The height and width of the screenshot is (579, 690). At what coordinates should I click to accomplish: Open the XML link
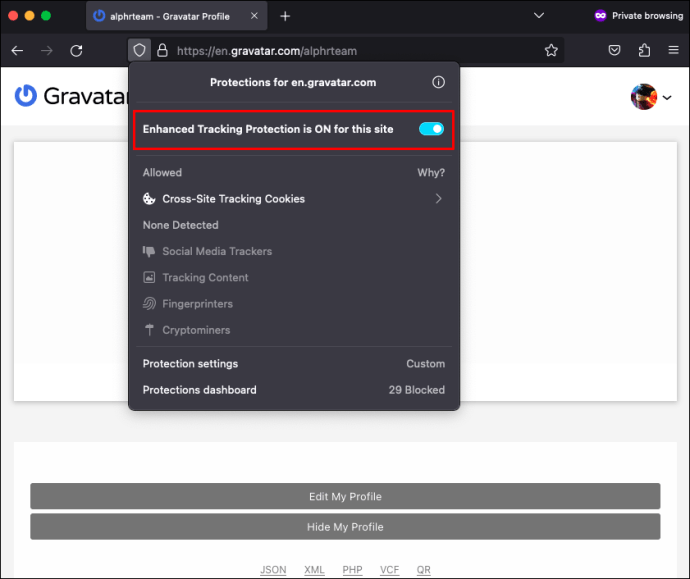point(314,570)
